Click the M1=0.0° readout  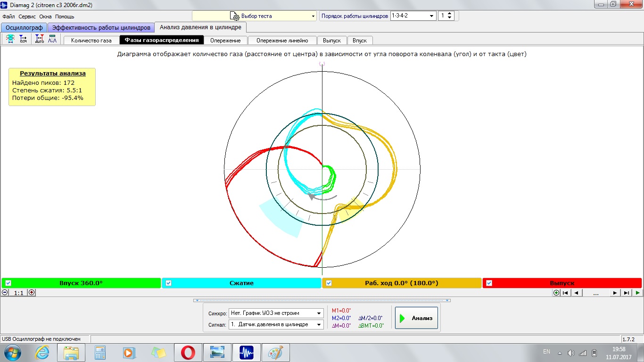coord(341,311)
